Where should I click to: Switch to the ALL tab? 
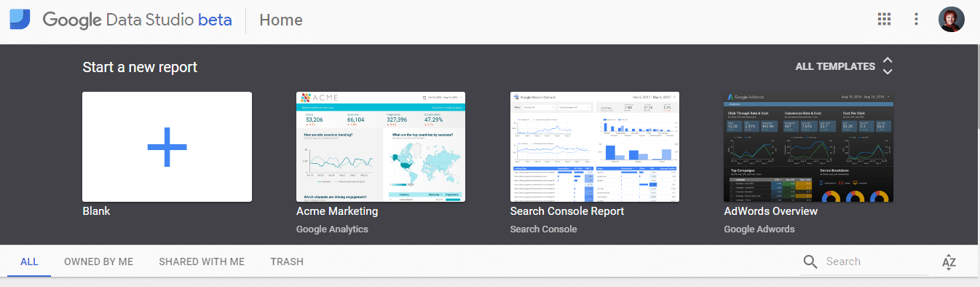click(29, 262)
